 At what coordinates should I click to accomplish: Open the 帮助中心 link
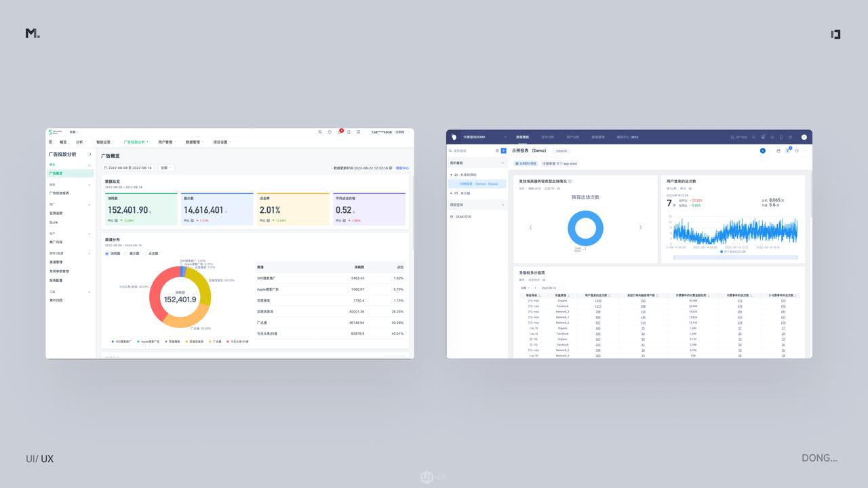(x=402, y=168)
